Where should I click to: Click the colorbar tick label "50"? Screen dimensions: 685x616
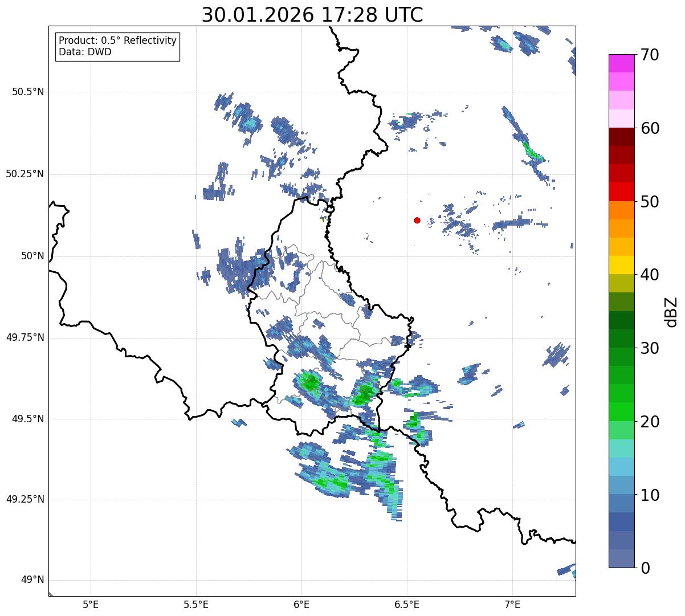650,202
